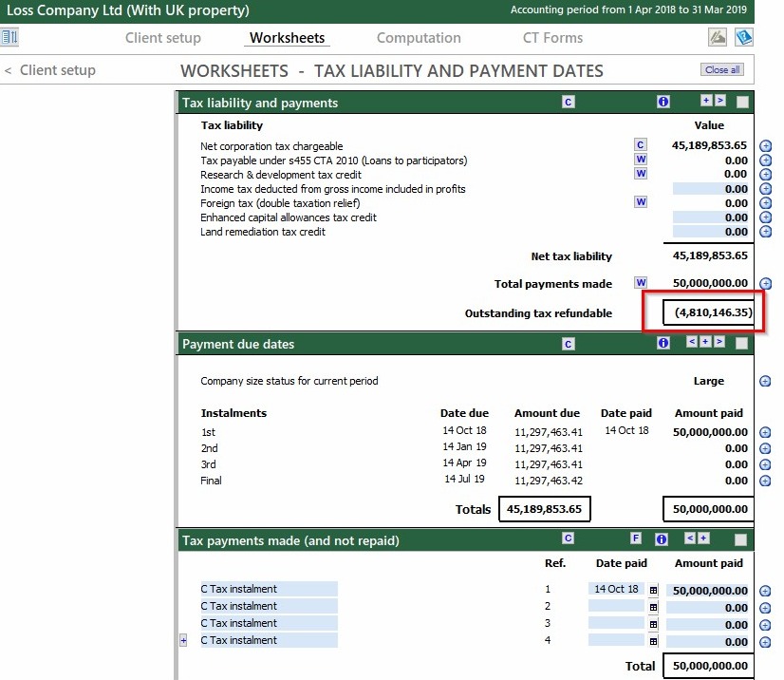The height and width of the screenshot is (680, 784).
Task: Open W worksheet icon for Total payments made
Action: [641, 283]
